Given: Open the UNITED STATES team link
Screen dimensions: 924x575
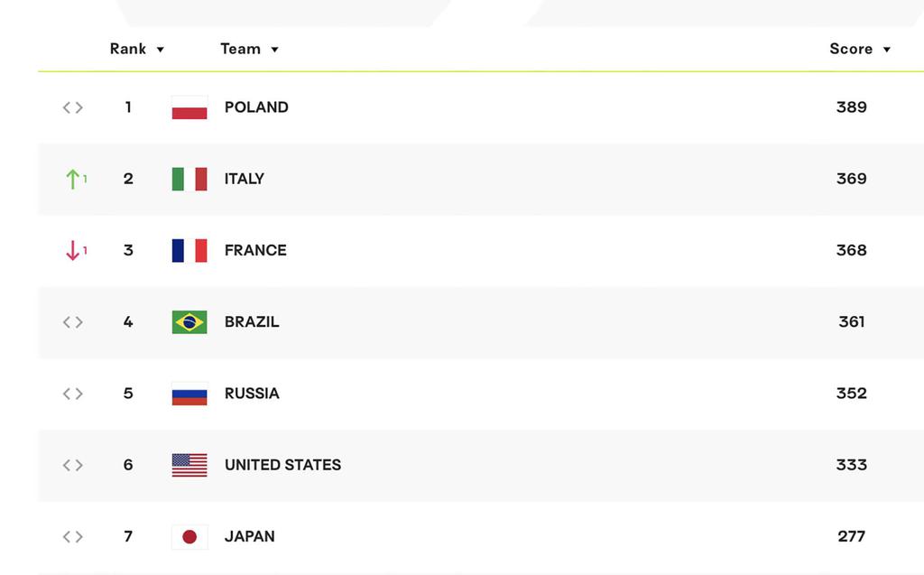Looking at the screenshot, I should point(282,465).
